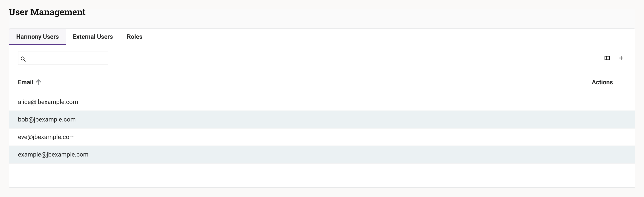This screenshot has width=644, height=197.
Task: Sort by the Email column header
Action: click(x=25, y=82)
